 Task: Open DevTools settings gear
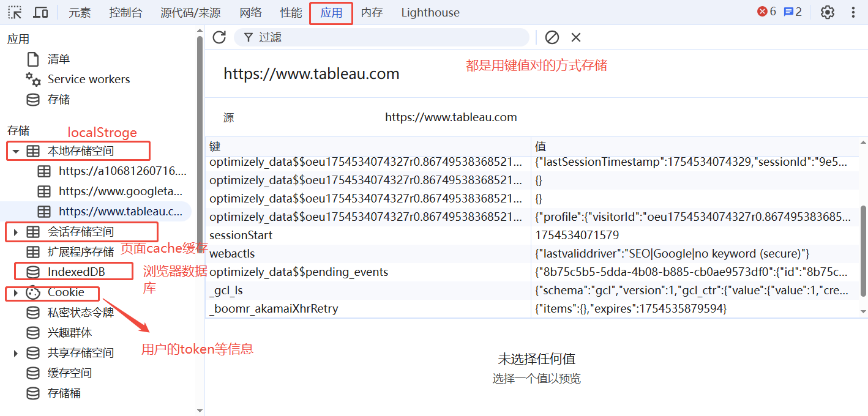828,12
